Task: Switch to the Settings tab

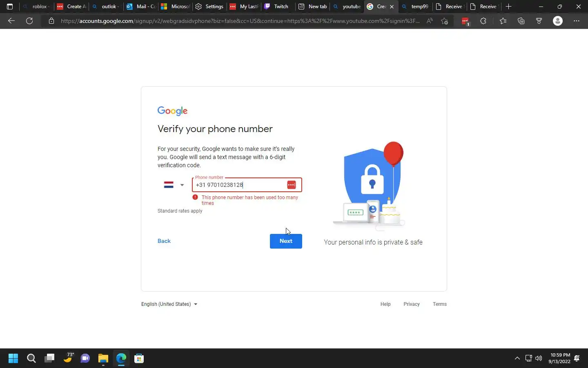Action: tap(210, 7)
